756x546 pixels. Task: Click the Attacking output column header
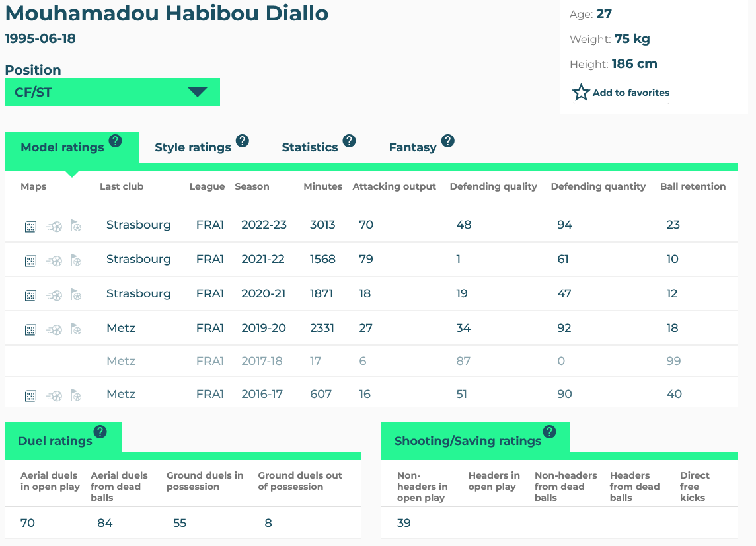(x=394, y=186)
